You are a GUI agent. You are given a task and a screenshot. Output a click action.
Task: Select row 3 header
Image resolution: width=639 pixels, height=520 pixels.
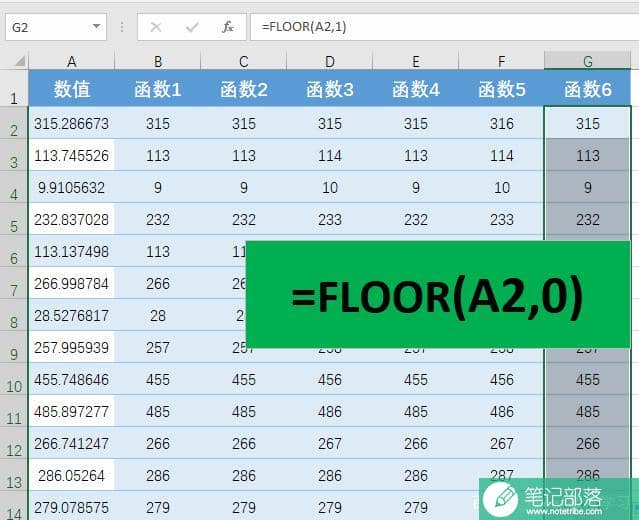(14, 155)
